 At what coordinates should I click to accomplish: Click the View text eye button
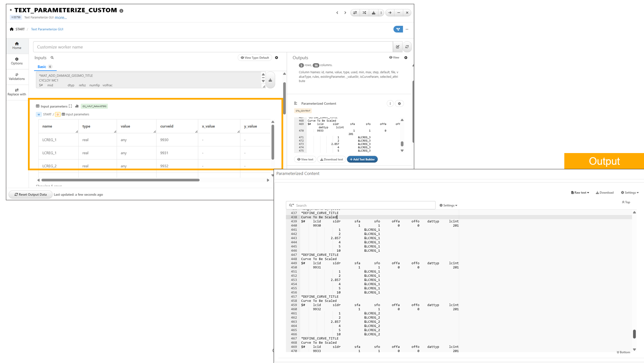coord(305,159)
